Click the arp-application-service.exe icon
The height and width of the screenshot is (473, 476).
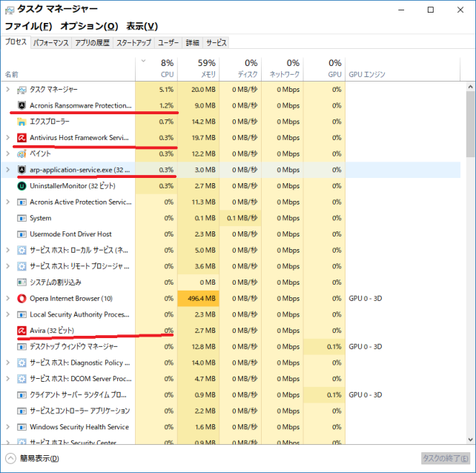[22, 170]
